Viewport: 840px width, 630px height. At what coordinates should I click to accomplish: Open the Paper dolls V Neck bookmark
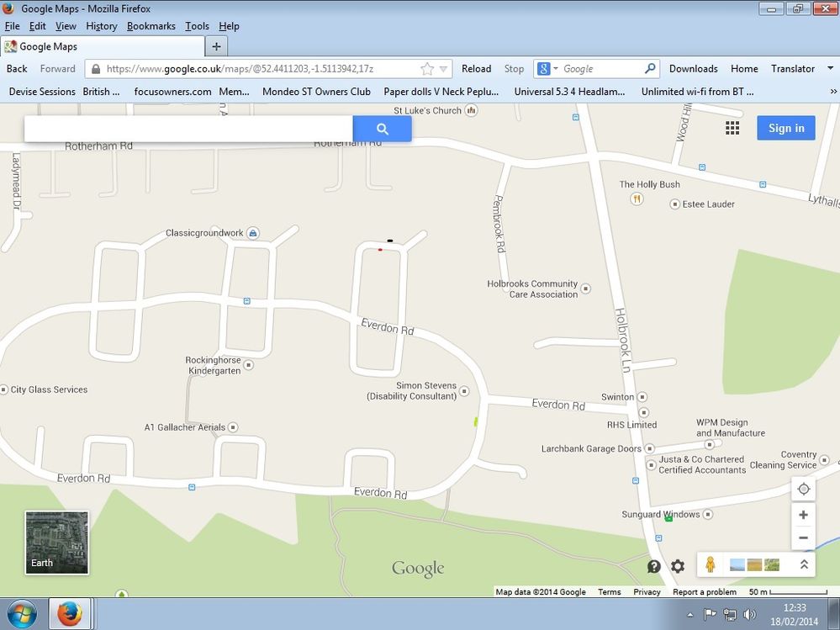[x=441, y=92]
